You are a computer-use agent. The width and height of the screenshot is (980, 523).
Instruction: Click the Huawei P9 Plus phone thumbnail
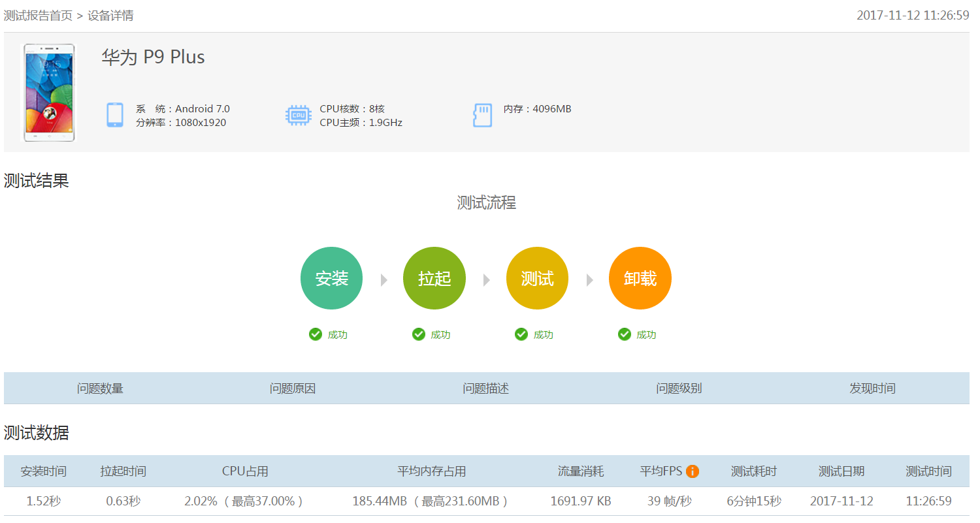point(50,92)
